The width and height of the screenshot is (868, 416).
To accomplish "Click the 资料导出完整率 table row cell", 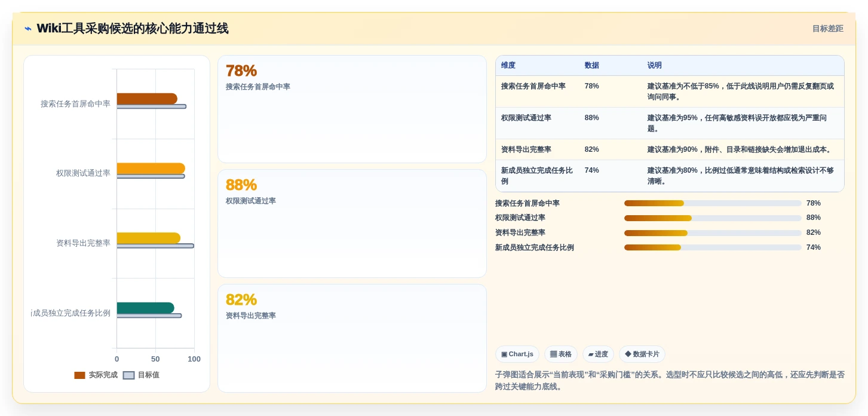I will 537,149.
